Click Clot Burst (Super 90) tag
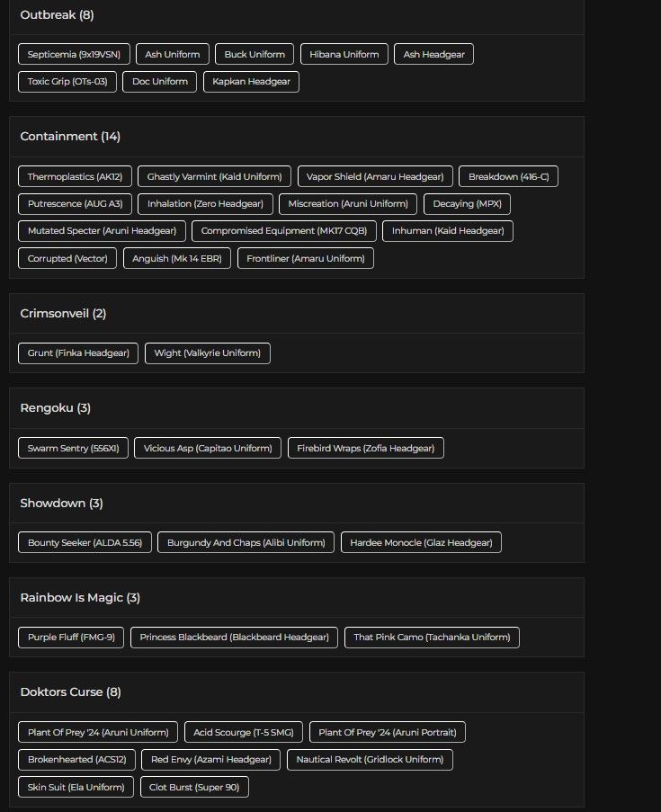Viewport: 661px width, 812px height. point(194,787)
